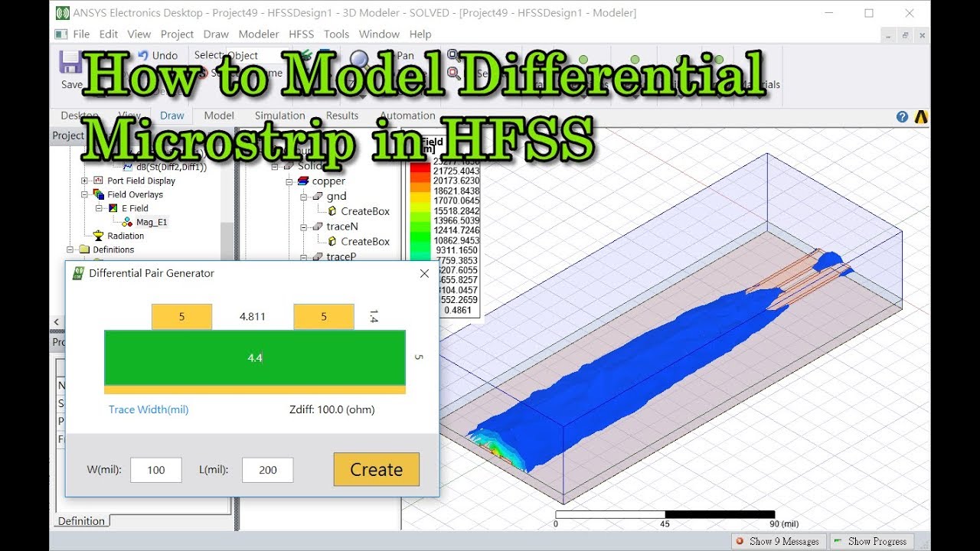Open the Modeler menu
This screenshot has height=551, width=980.
pos(259,34)
